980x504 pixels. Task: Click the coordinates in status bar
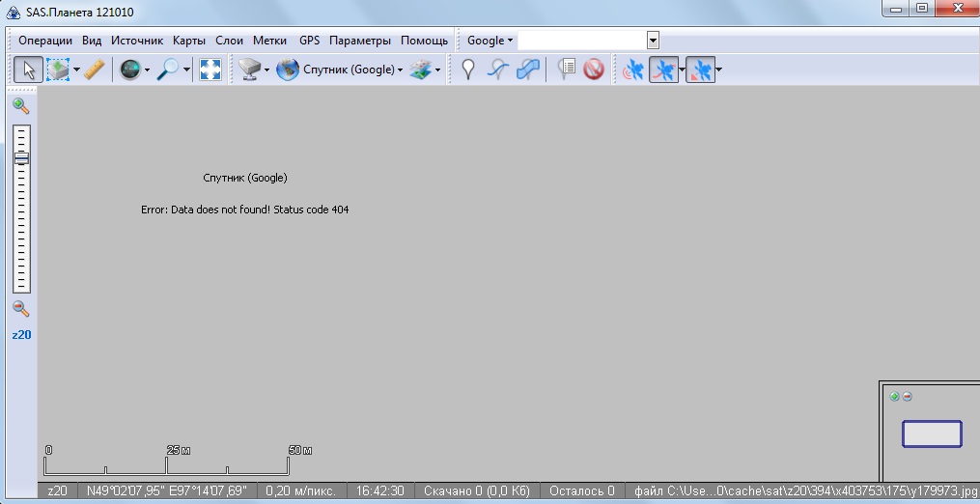click(167, 490)
